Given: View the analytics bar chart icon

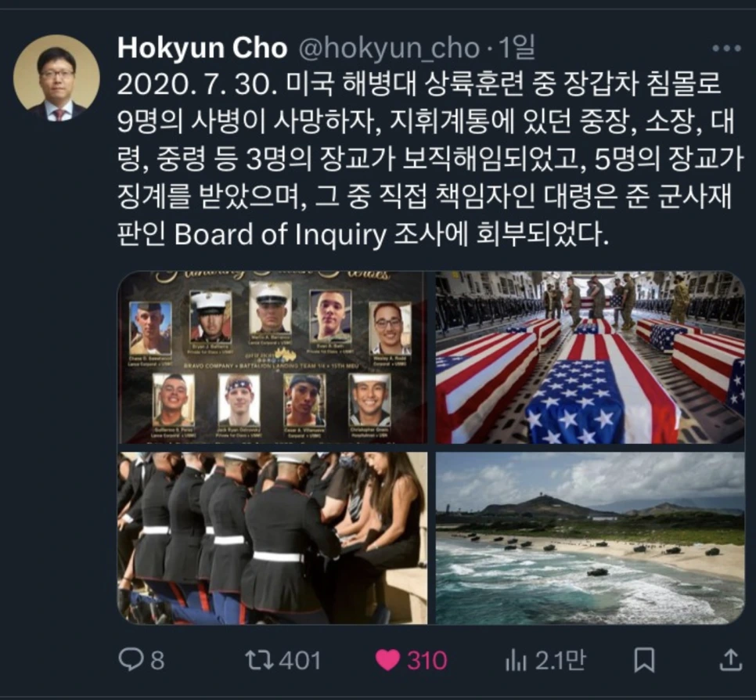Looking at the screenshot, I should click(516, 660).
